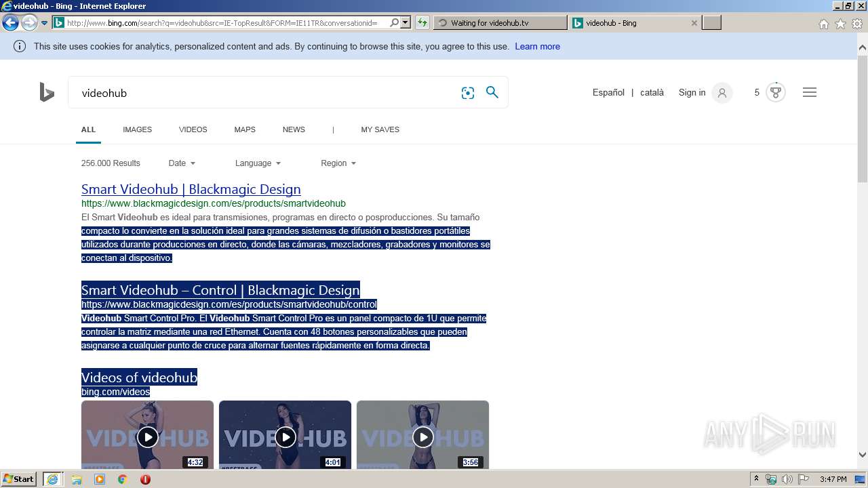Click the page scroll up arrow
The image size is (868, 488).
[x=863, y=47]
